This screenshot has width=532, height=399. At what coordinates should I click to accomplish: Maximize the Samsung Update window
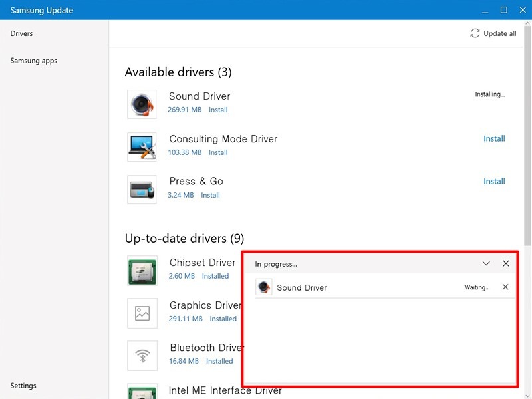[x=504, y=10]
